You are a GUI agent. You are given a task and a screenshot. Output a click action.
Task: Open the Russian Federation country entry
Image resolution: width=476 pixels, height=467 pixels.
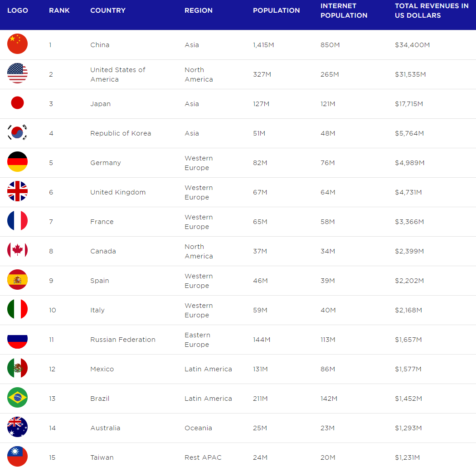123,340
